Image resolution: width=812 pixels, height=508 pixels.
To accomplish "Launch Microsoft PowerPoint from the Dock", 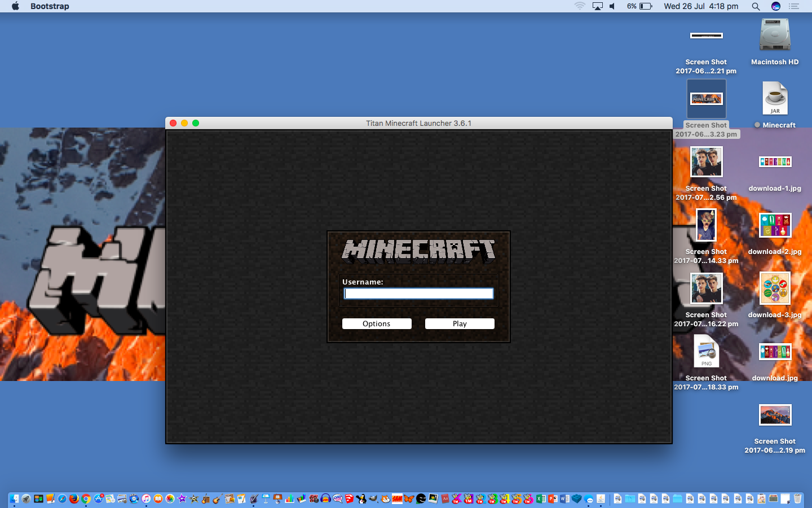I will (553, 498).
